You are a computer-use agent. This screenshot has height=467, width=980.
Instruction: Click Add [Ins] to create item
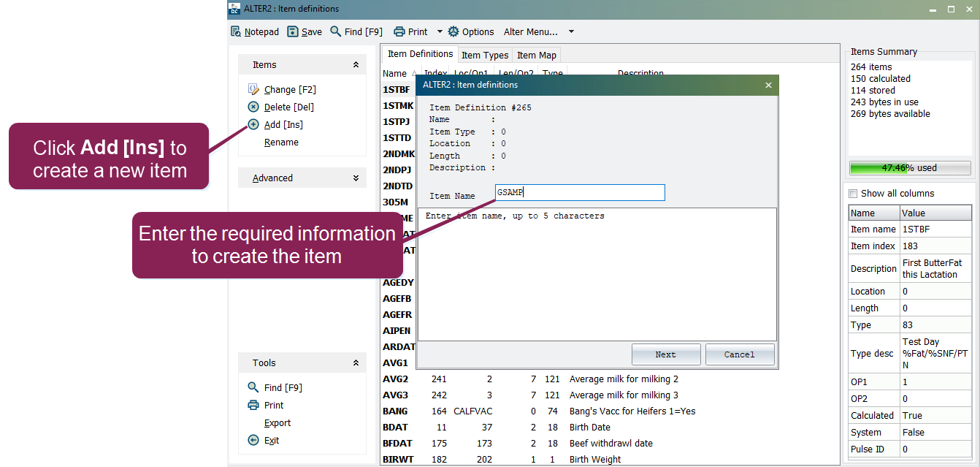[283, 125]
